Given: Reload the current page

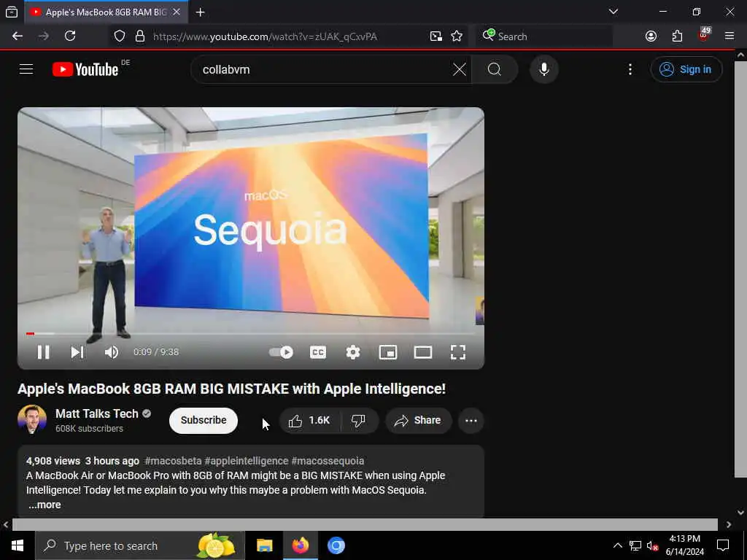Looking at the screenshot, I should tap(70, 36).
